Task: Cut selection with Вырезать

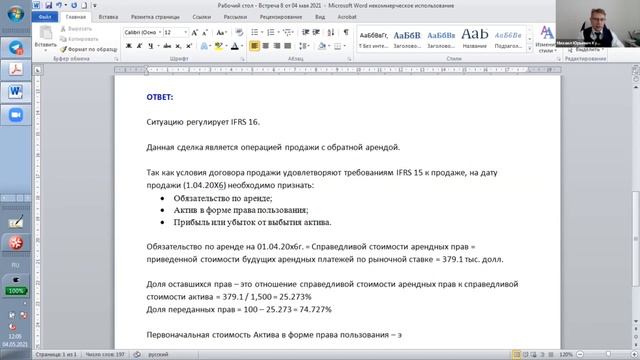Action: 76,29
